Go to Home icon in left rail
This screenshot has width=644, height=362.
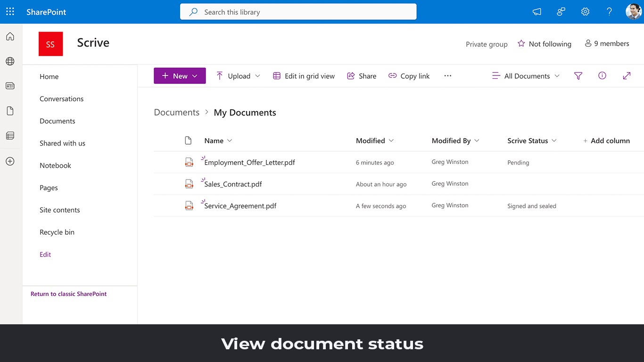pos(10,37)
